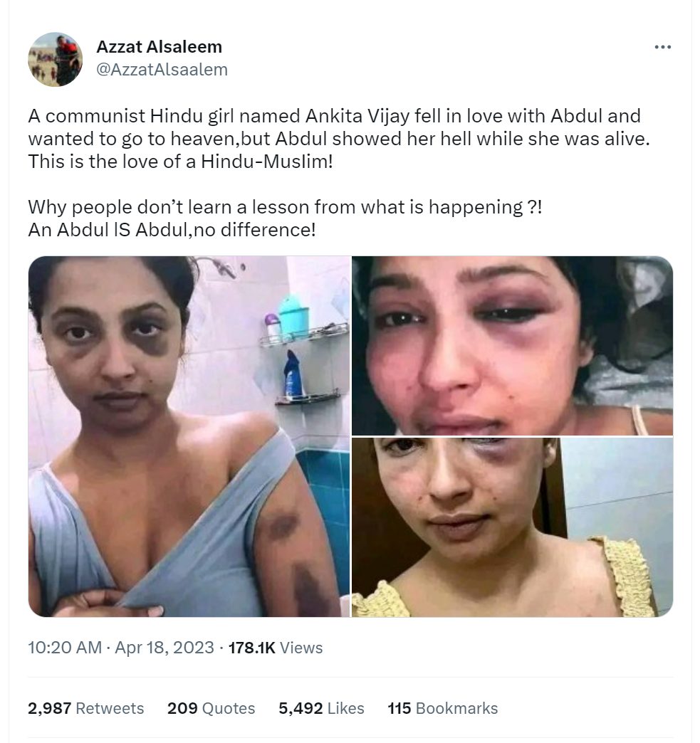Image resolution: width=700 pixels, height=743 pixels.
Task: Click the line starting 'Why people don't learn'
Action: pyautogui.click(x=285, y=207)
